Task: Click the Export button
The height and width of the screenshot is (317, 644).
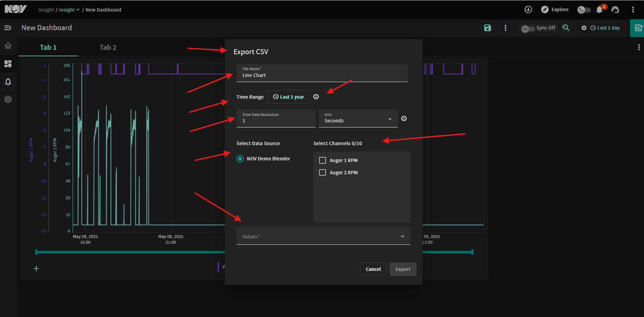Action: [x=403, y=269]
